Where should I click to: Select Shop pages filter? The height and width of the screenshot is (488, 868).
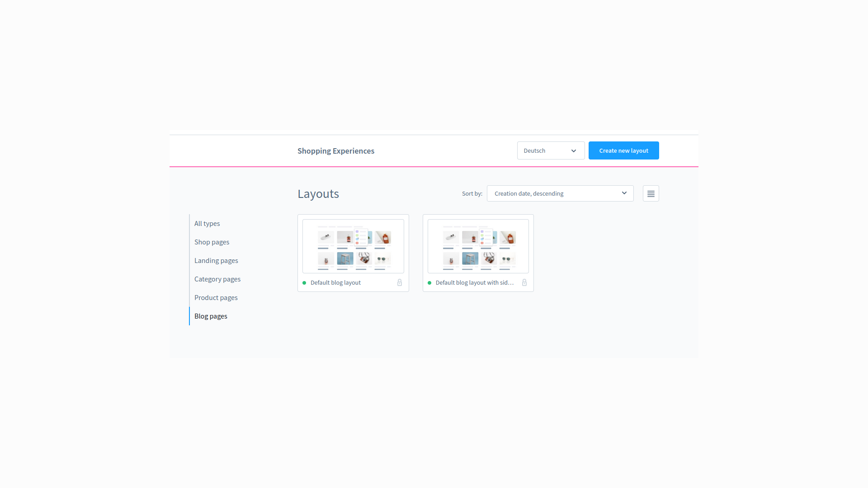pos(212,242)
